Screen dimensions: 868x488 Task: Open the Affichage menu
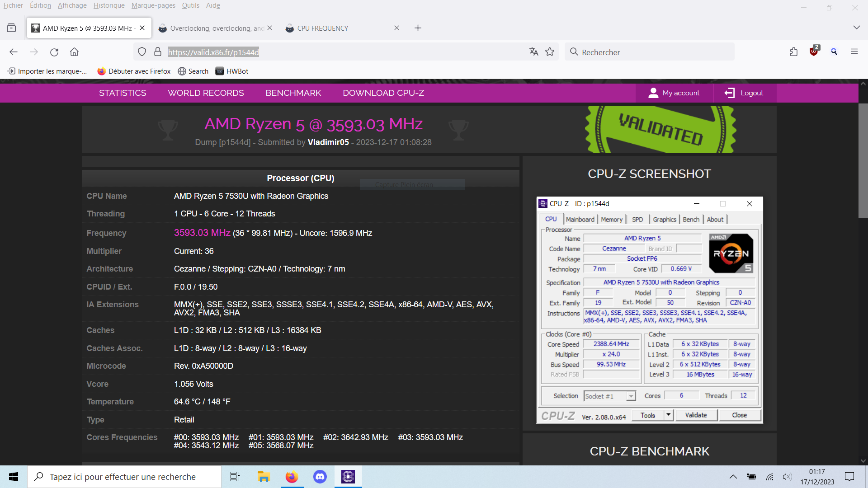(x=72, y=5)
